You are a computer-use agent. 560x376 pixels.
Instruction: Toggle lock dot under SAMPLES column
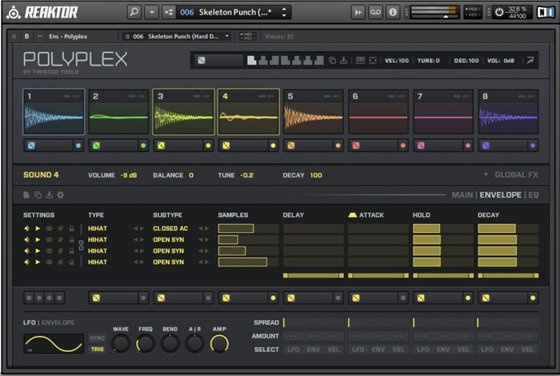point(273,298)
